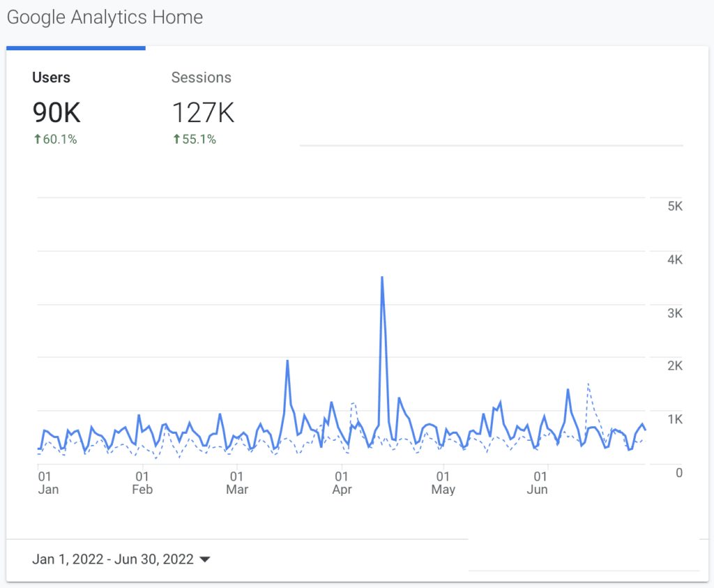Viewport: 714px width, 588px height.
Task: Click the green up arrow under Sessions
Action: tap(176, 139)
